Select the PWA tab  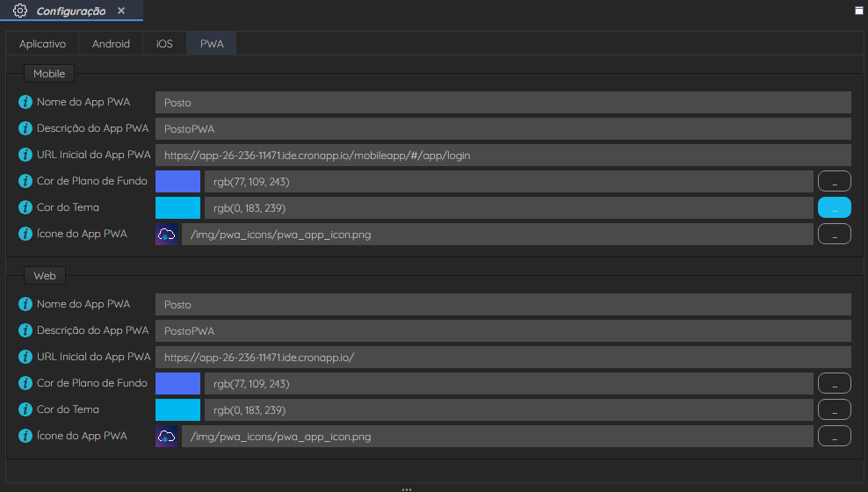click(x=212, y=44)
